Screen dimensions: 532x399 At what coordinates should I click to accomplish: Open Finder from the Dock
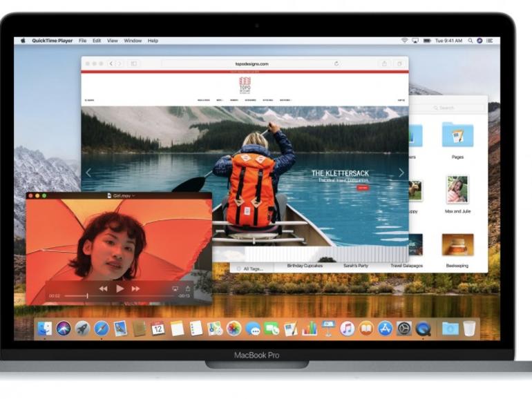[x=44, y=329]
